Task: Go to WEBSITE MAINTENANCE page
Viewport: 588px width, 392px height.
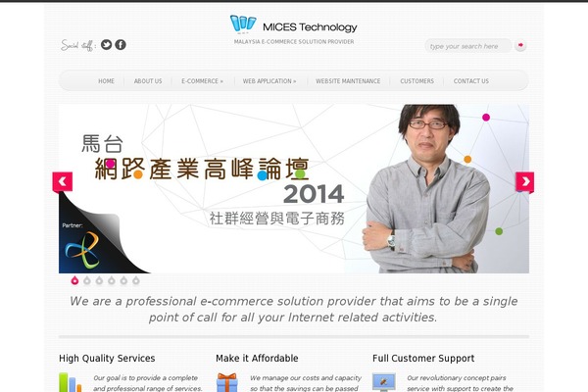Action: [348, 81]
